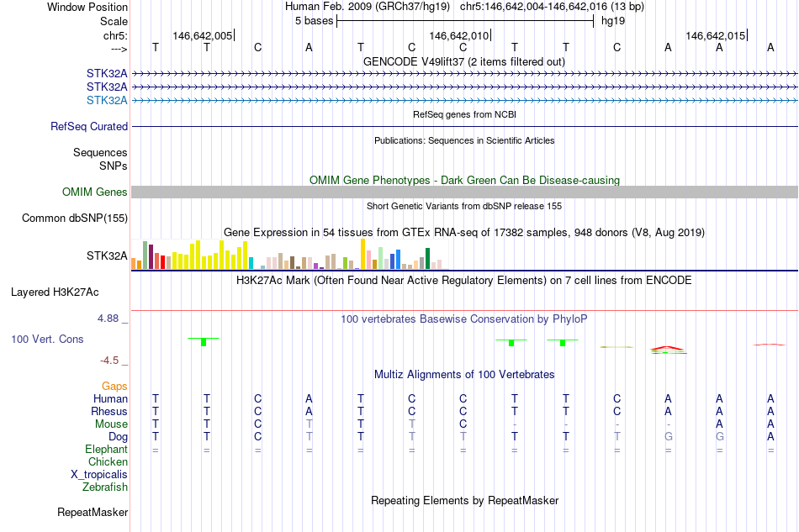Click the RefSeq Curated track line
799x532 pixels.
(x=465, y=126)
